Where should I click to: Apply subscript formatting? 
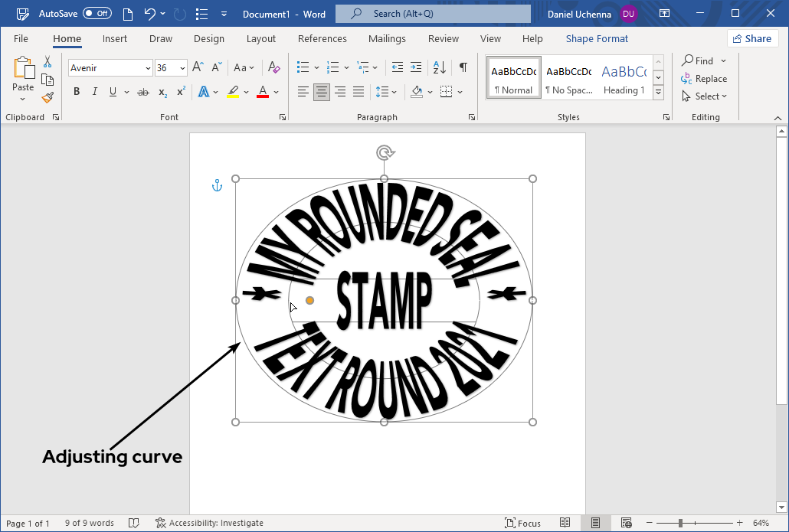point(162,92)
